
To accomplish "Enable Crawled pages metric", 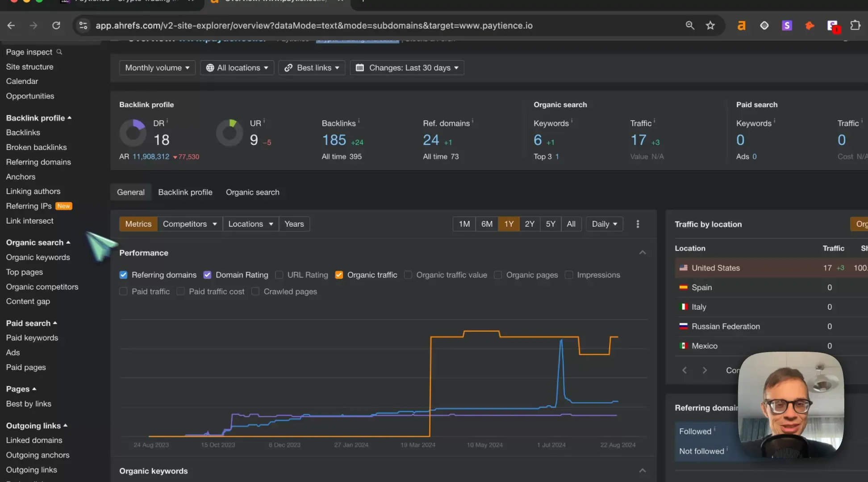I will tap(255, 291).
